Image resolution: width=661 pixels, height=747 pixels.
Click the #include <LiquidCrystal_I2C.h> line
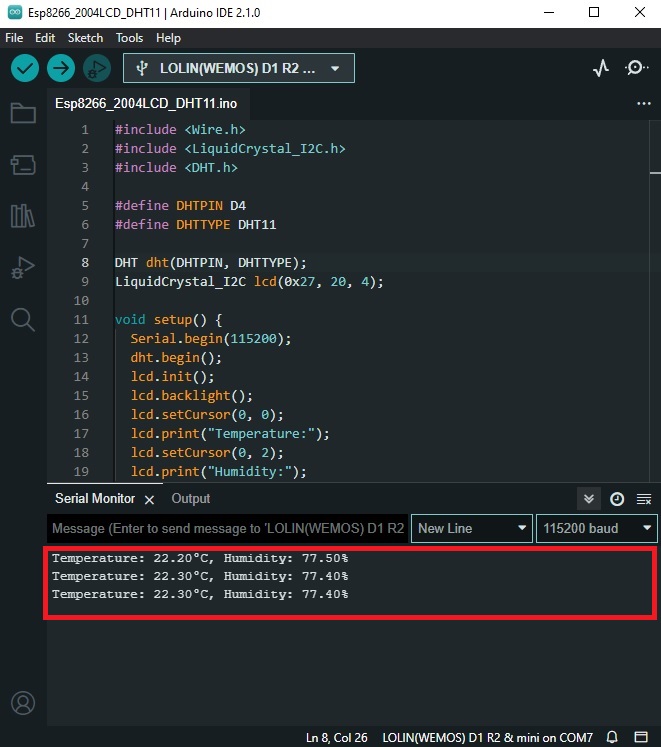[x=230, y=149]
